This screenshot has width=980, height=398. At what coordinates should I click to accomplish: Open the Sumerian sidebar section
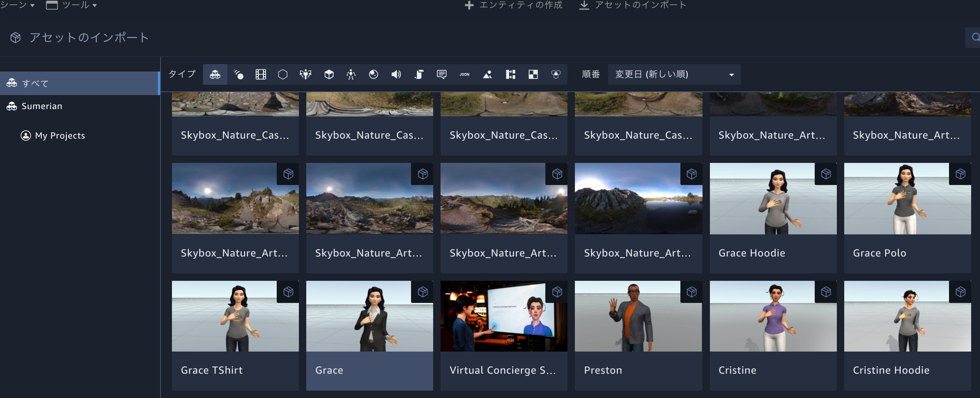click(x=41, y=106)
